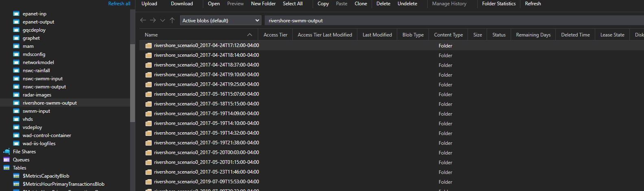Sort by Blob Type column

[413, 35]
